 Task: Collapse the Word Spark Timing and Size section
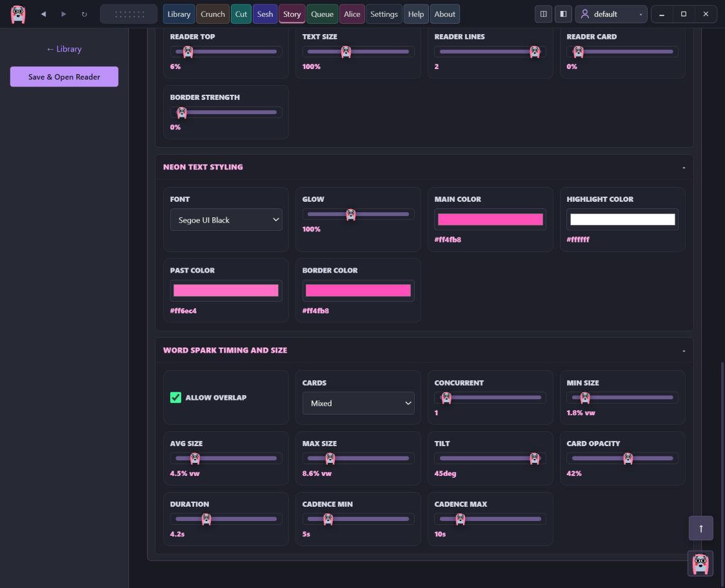683,350
